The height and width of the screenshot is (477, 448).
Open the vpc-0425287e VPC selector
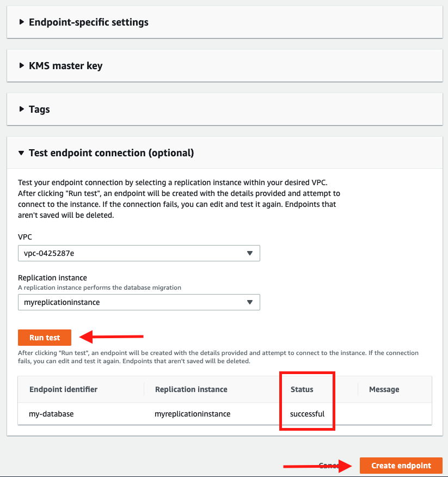(x=139, y=253)
